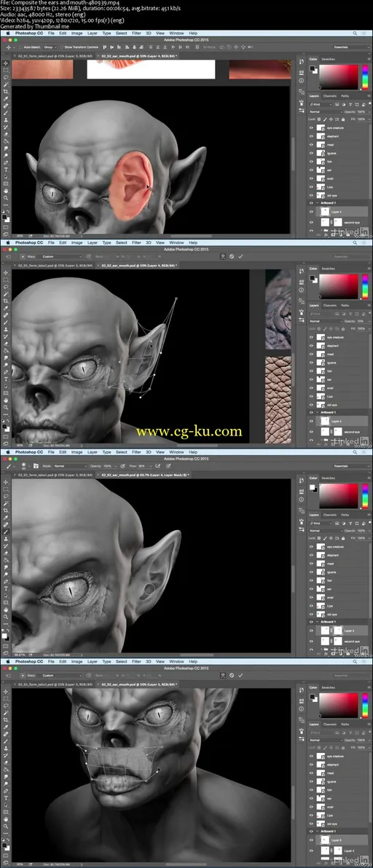This screenshot has width=373, height=868.
Task: Open Kind filter dropdown in the pink-ear frame
Action: pos(321,105)
